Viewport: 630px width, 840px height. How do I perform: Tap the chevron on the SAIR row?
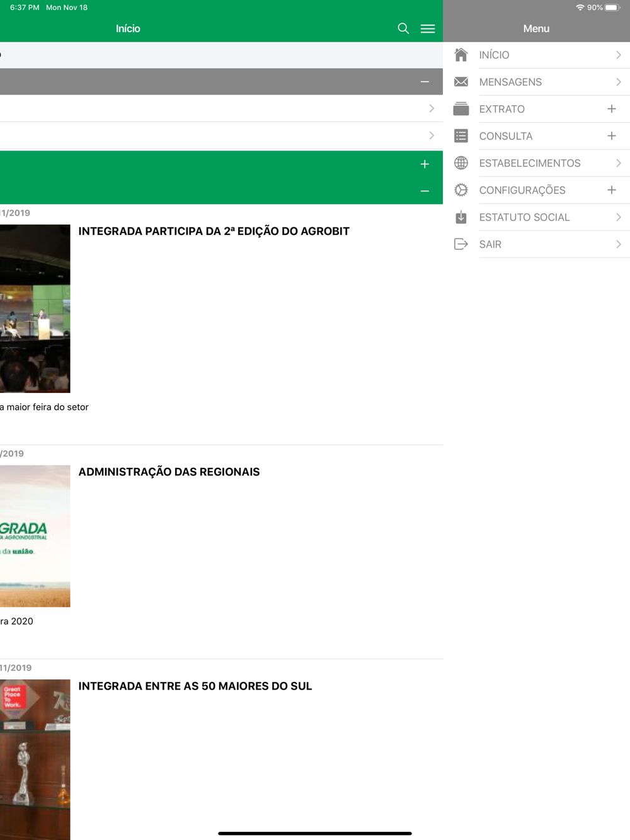[619, 244]
